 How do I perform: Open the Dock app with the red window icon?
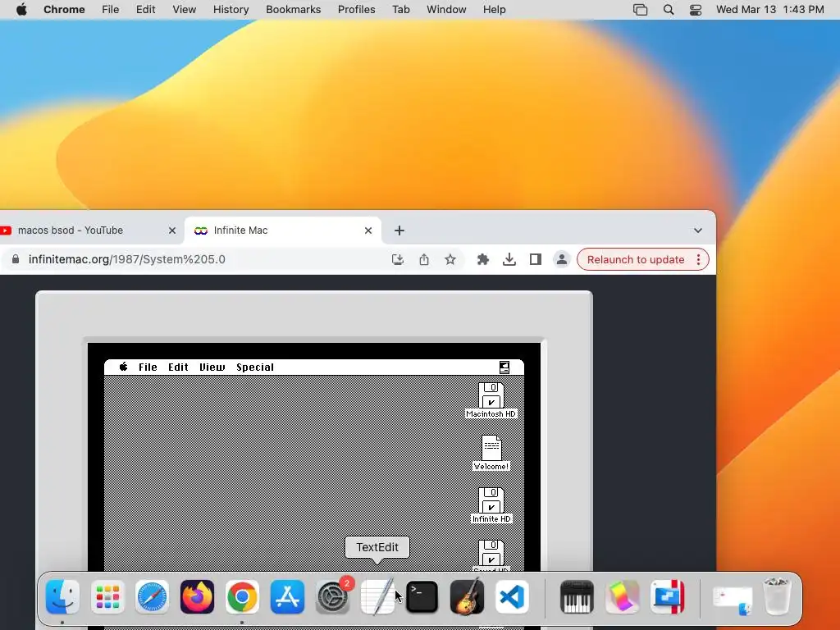click(668, 597)
